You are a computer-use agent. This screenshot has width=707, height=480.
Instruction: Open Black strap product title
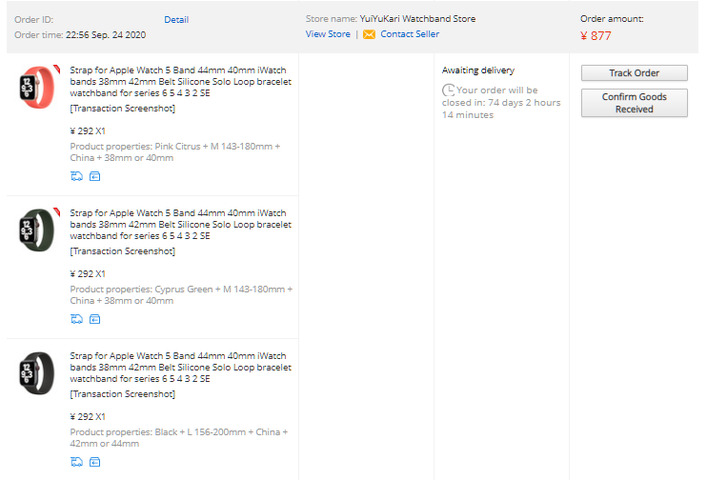pyautogui.click(x=180, y=367)
